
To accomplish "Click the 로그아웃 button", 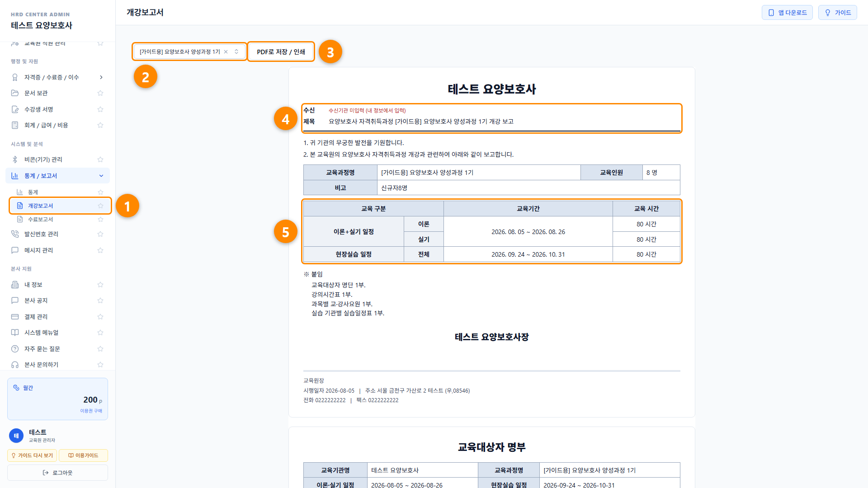I will click(57, 473).
